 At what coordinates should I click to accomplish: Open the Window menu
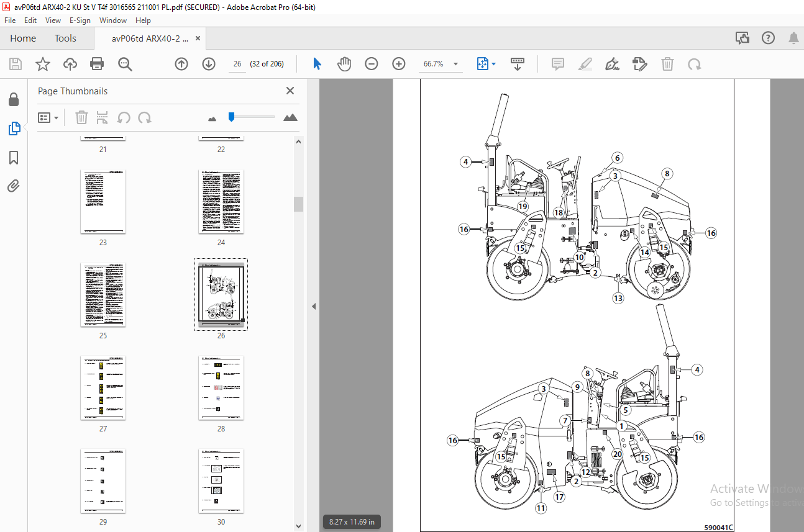(113, 20)
